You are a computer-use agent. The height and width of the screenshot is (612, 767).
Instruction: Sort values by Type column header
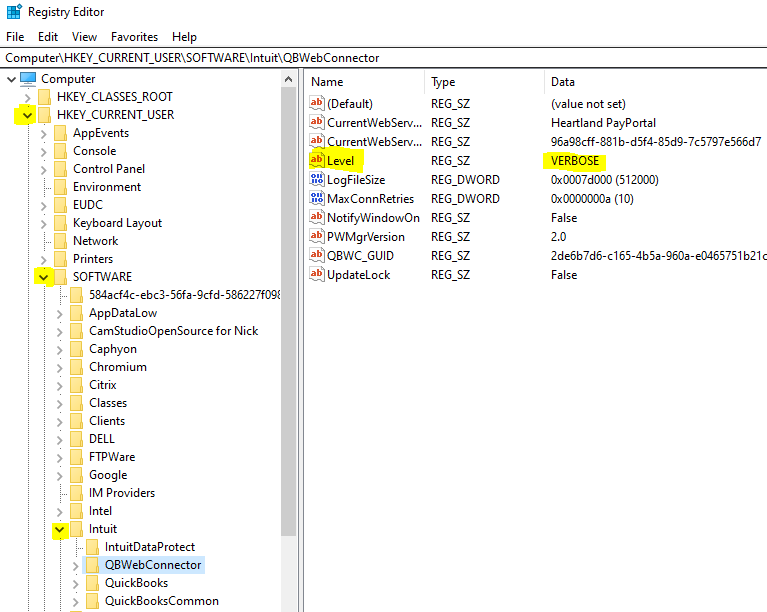tap(484, 82)
